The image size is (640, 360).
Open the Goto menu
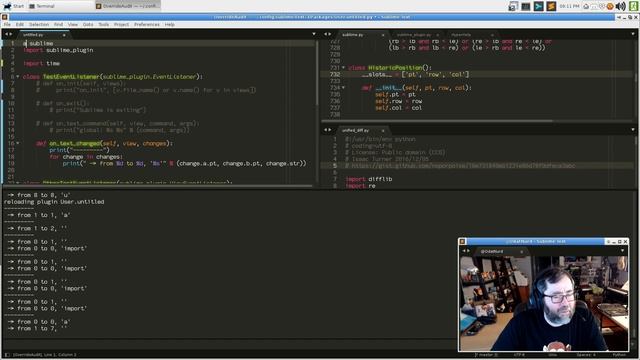(x=88, y=24)
